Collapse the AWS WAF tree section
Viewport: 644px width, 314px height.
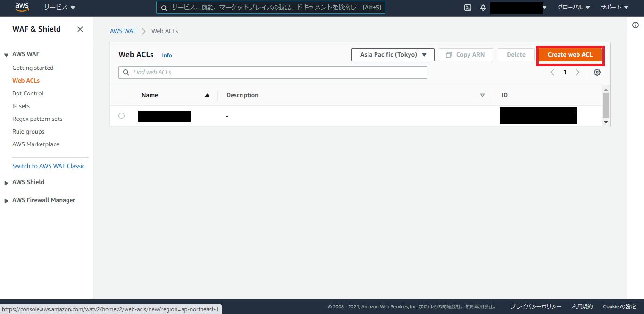7,55
